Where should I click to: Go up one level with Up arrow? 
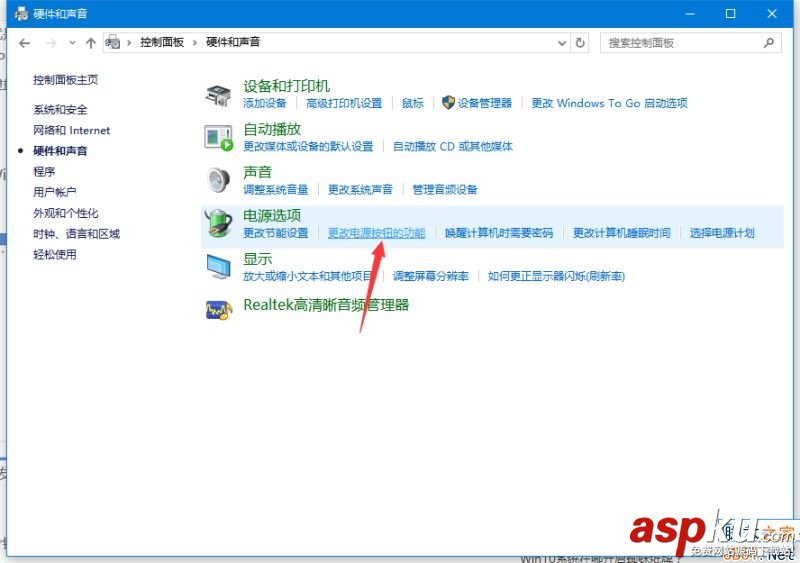[91, 43]
